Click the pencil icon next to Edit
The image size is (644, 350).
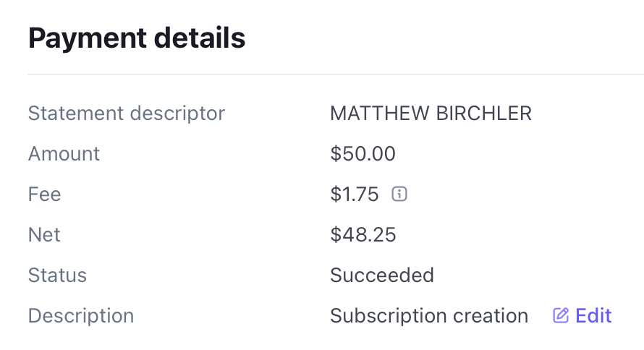pos(561,315)
